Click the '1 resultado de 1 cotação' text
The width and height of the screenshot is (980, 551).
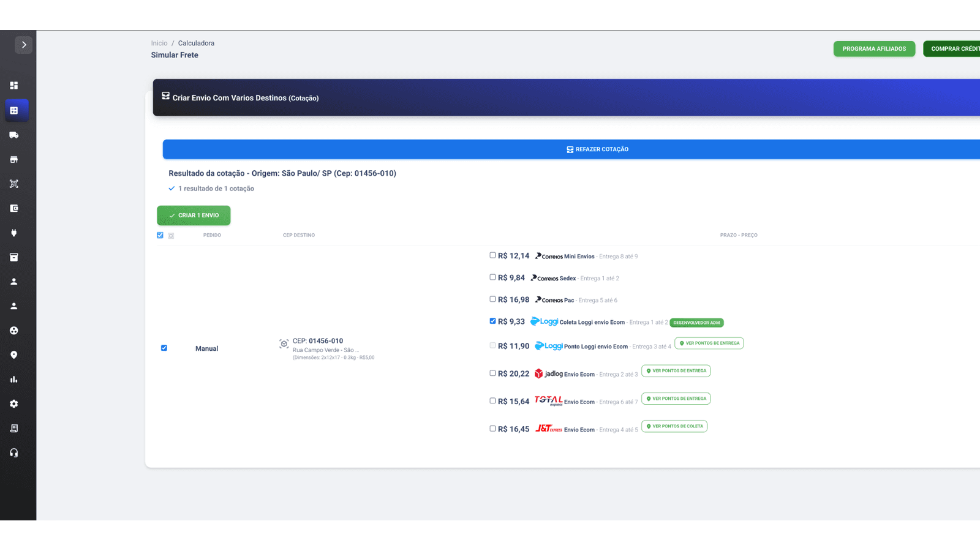(216, 189)
